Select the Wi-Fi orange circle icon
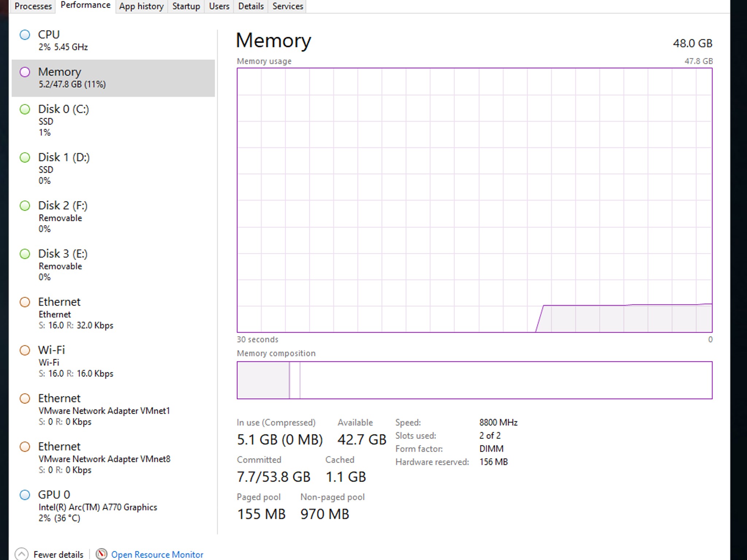This screenshot has height=560, width=747. coord(25,350)
